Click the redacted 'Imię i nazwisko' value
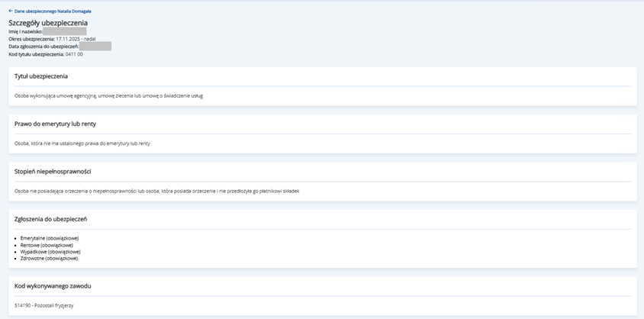This screenshot has height=319, width=644. 64,31
